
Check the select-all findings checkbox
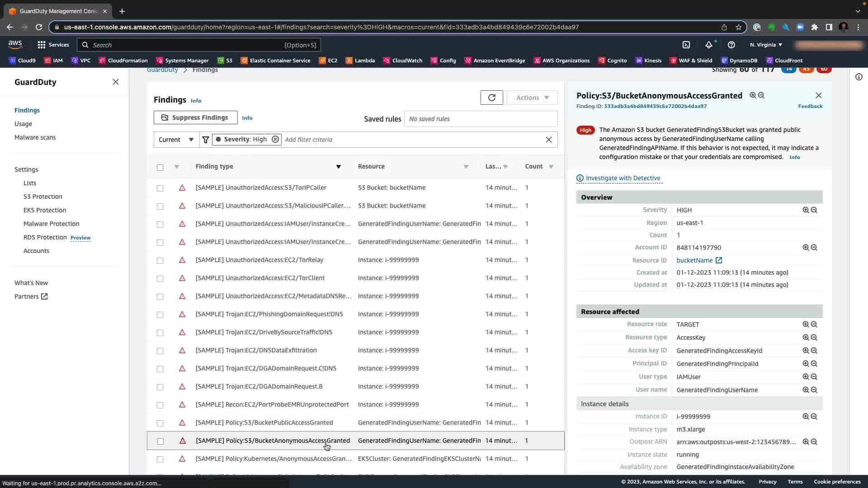pos(160,168)
